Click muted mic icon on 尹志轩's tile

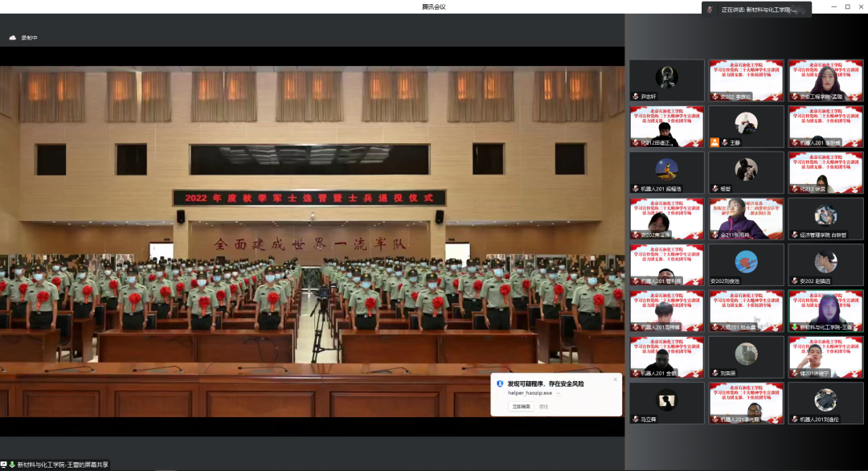[x=634, y=96]
